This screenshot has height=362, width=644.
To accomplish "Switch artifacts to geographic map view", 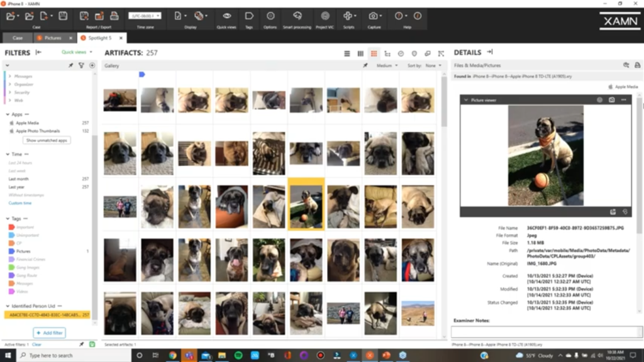I will (414, 53).
